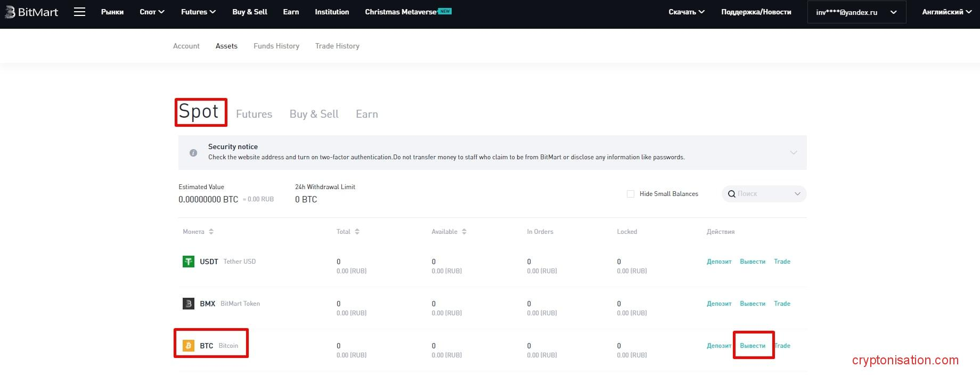Select the Earn assets tab
Image resolution: width=980 pixels, height=375 pixels.
366,114
